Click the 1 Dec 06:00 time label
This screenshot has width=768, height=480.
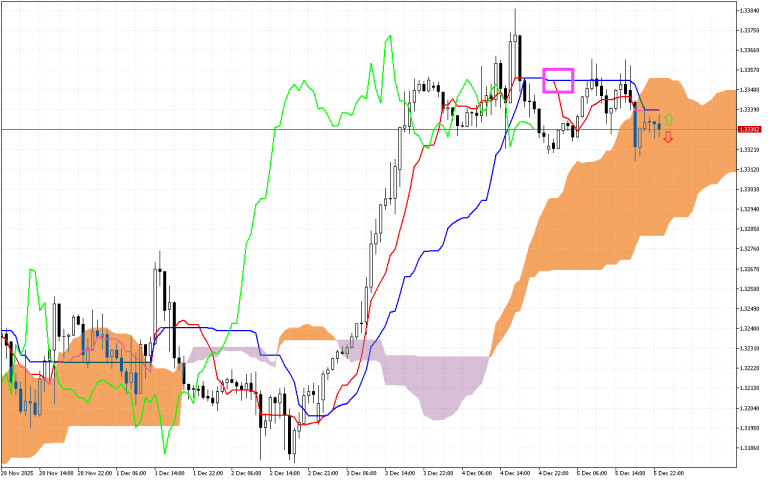[132, 473]
